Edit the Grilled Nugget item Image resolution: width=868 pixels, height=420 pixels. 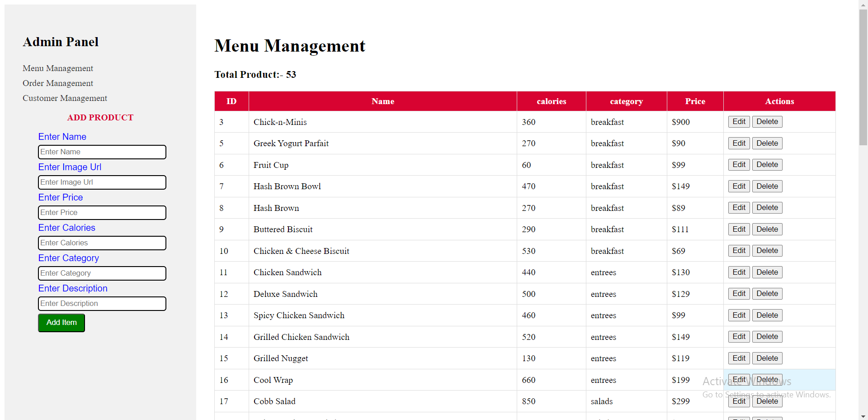point(739,358)
